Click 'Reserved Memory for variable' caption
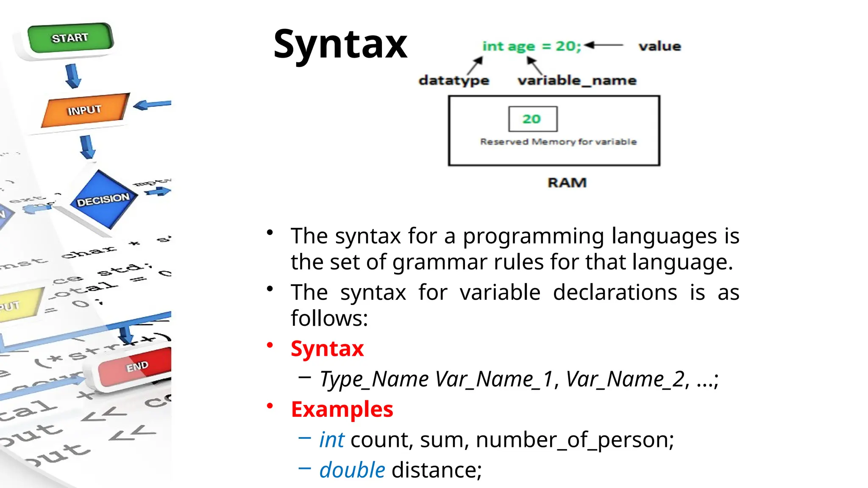 (558, 141)
